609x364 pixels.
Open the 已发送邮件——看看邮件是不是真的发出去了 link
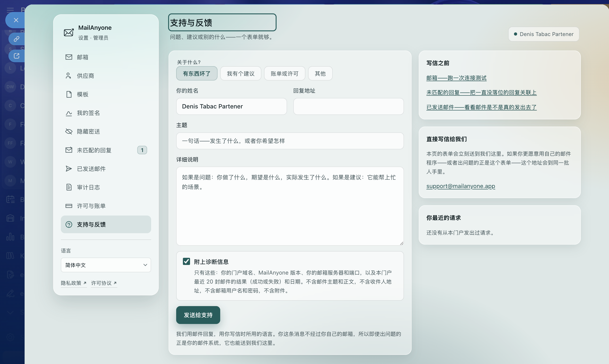click(482, 107)
